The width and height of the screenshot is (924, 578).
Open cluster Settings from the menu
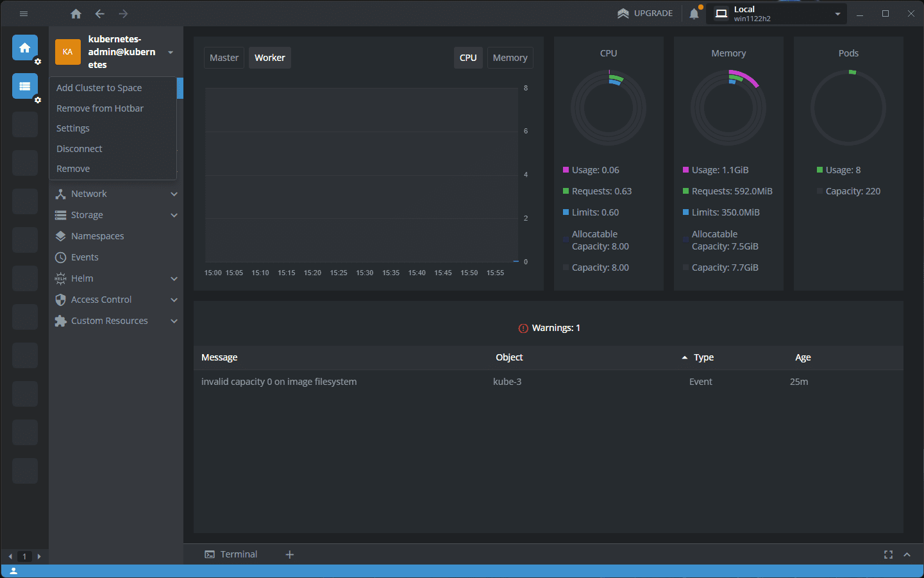coord(72,128)
